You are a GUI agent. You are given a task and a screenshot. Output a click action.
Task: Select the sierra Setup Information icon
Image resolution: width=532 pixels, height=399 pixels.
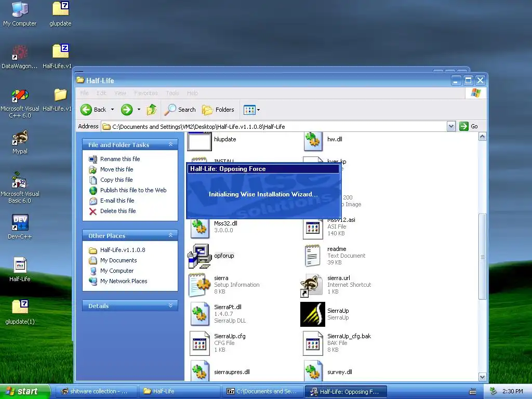[199, 285]
